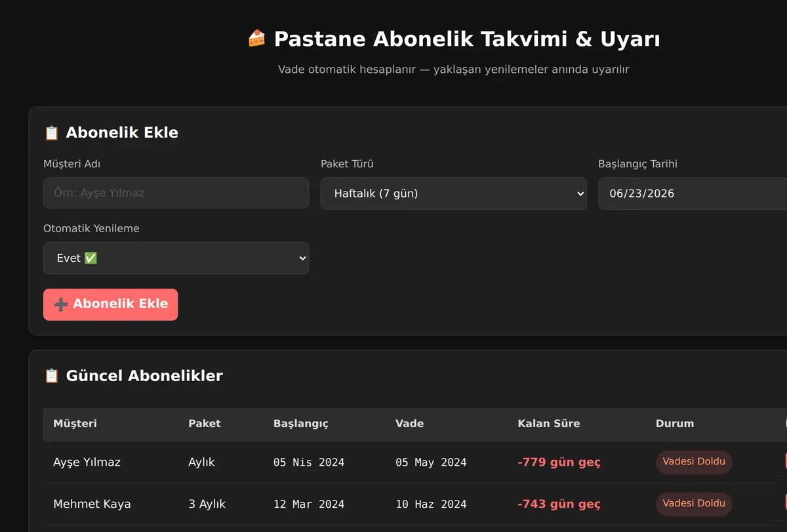Click the -743 gün geç value

[x=559, y=504]
